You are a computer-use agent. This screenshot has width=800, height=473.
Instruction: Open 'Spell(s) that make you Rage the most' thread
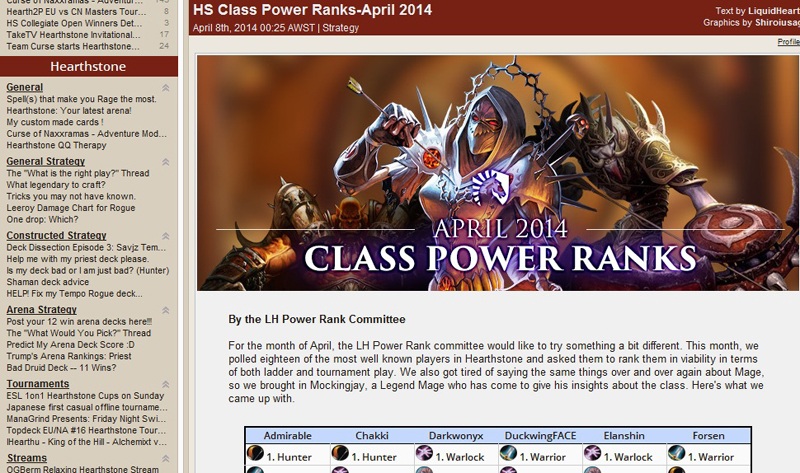pos(81,99)
